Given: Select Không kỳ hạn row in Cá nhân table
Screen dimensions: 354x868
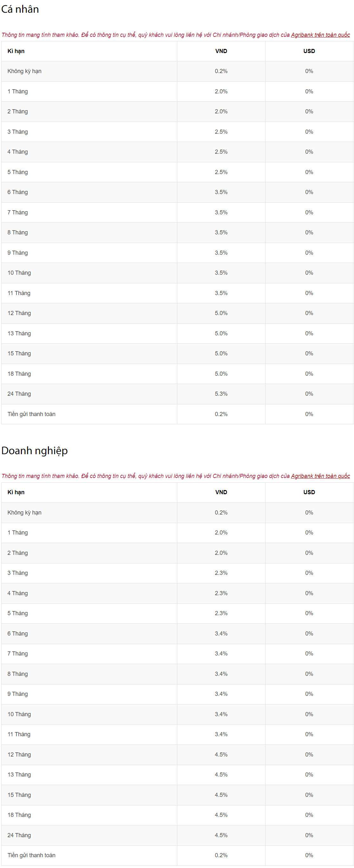Looking at the screenshot, I should pyautogui.click(x=24, y=71).
